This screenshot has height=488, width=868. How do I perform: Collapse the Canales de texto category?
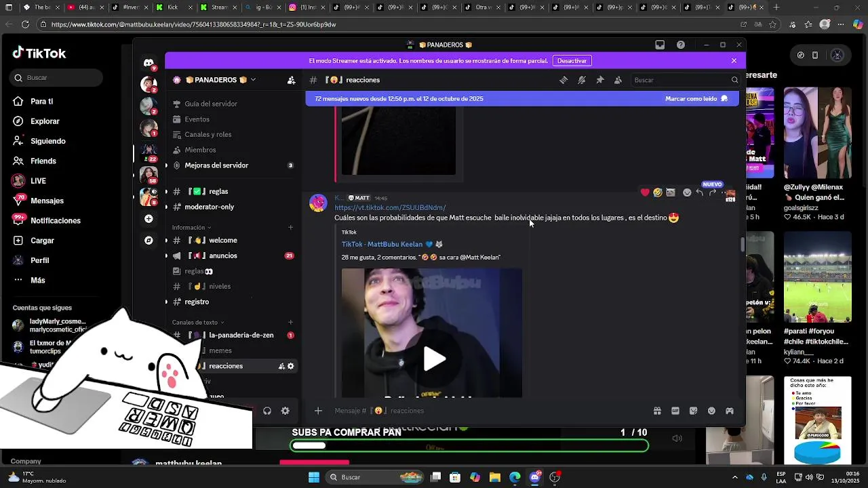198,323
